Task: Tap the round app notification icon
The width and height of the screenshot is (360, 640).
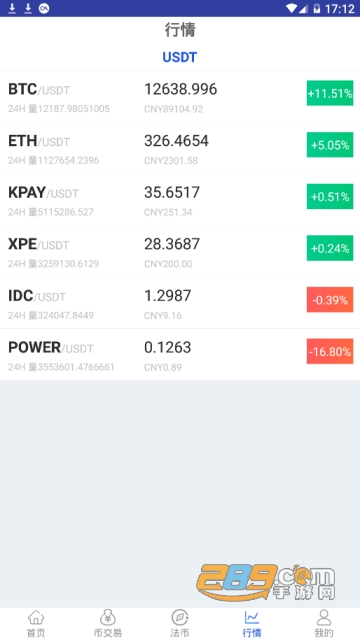Action: click(44, 8)
